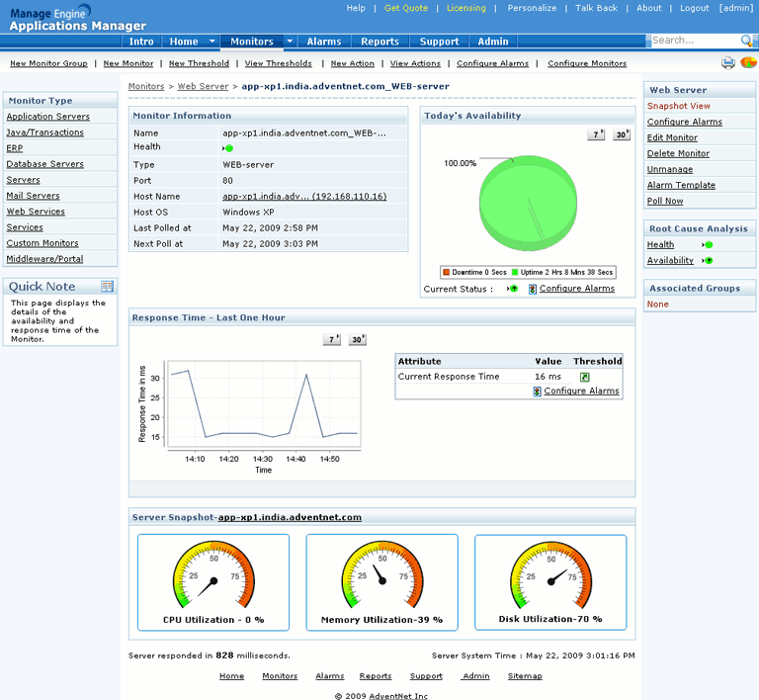Click the health status icon in Monitor Information
The width and height of the screenshot is (759, 700).
tap(228, 148)
